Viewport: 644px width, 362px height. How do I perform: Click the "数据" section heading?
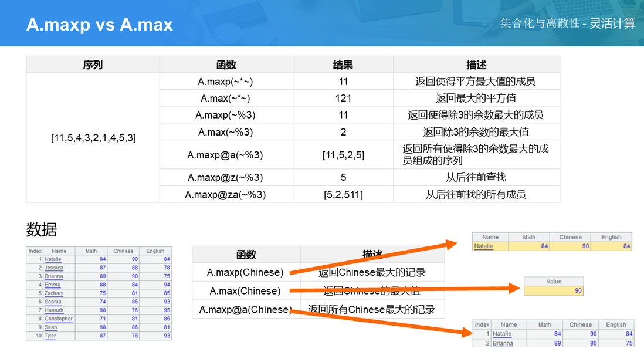coord(42,229)
